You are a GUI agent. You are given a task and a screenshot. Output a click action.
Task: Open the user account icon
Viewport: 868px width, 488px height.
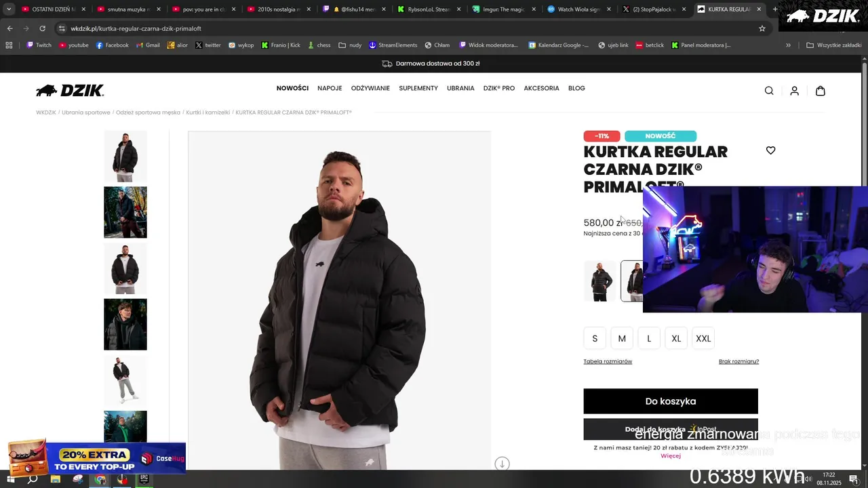tap(795, 91)
